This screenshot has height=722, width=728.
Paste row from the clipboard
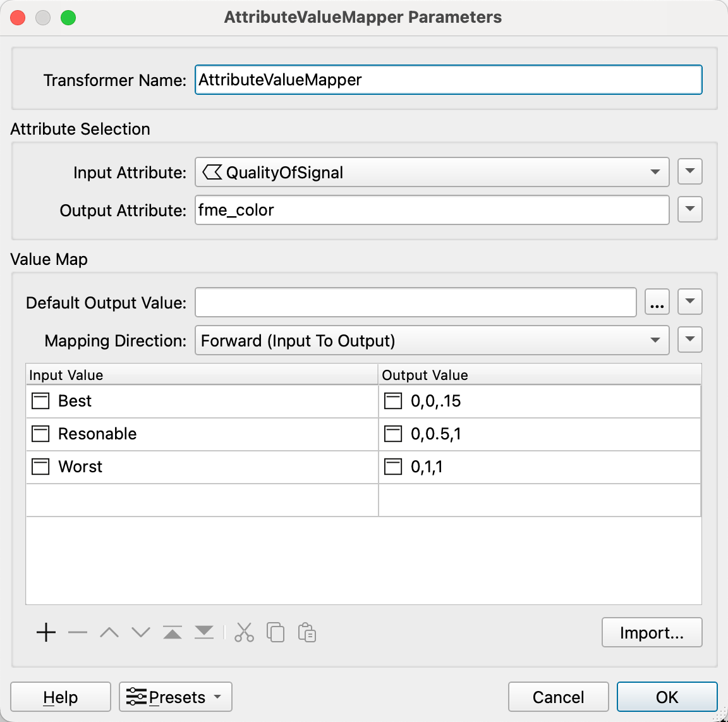(307, 632)
